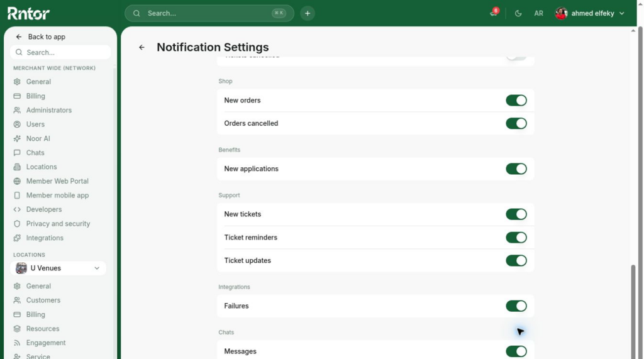
Task: Click the main page vertical scrollbar thumb
Action: tap(633, 311)
